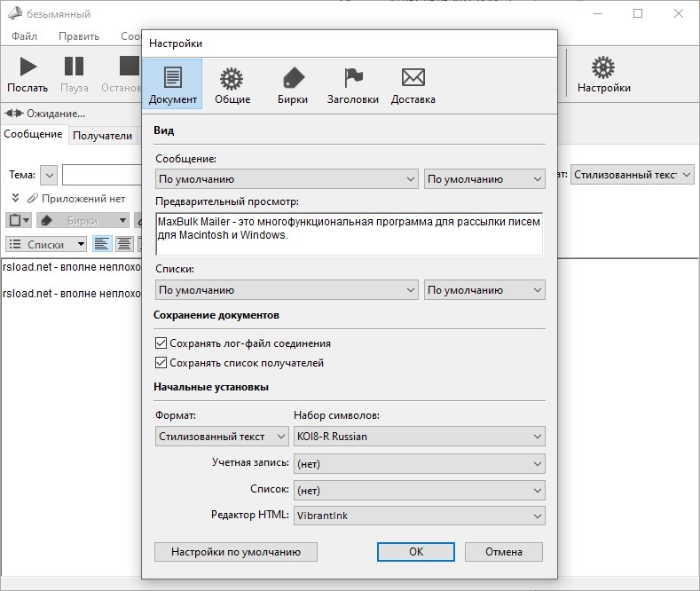Image resolution: width=700 pixels, height=591 pixels.
Task: Click the first rsload.net line in editor
Action: [72, 267]
